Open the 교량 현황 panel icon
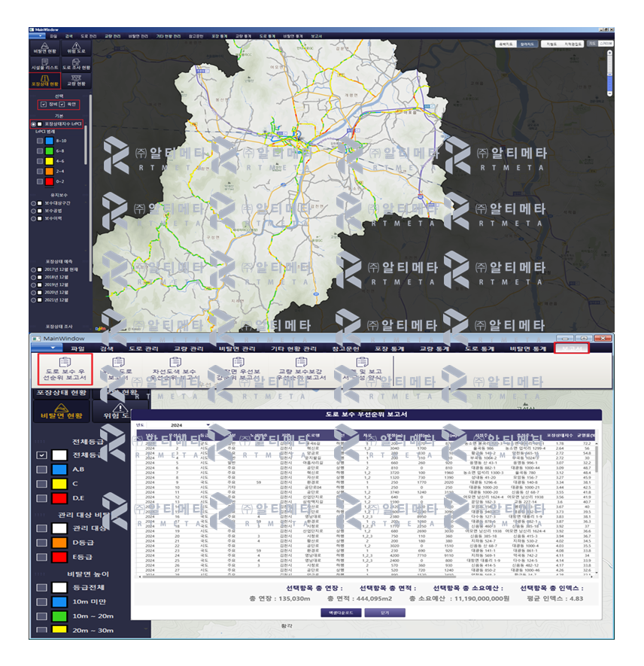 tap(75, 81)
